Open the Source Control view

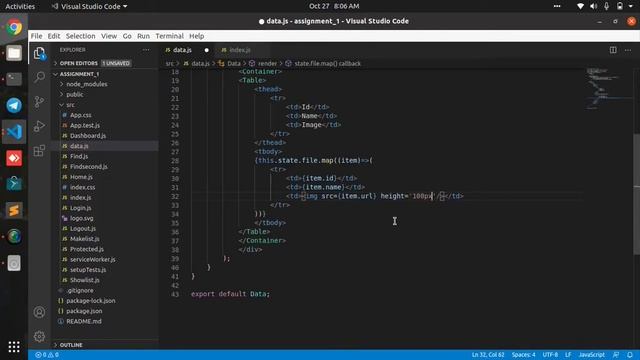pos(39,101)
